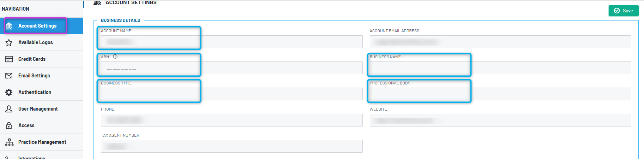
Task: Save the account settings
Action: tap(624, 11)
